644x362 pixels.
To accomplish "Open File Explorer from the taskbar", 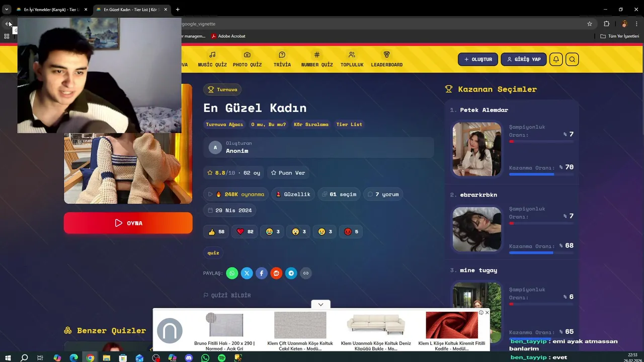I will click(107, 358).
